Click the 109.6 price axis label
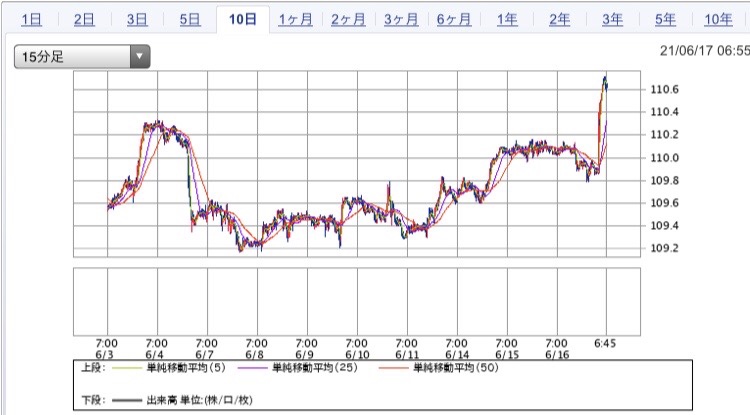The height and width of the screenshot is (415, 750). click(x=664, y=203)
